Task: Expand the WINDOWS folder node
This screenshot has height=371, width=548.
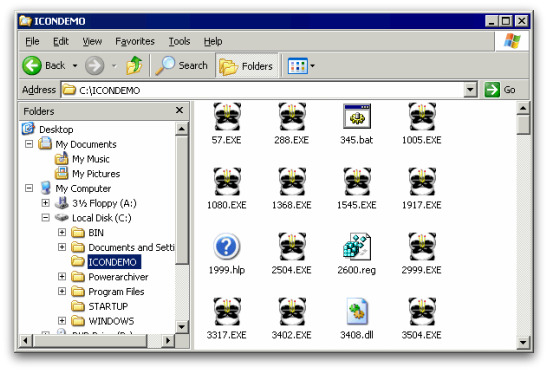Action: [62, 321]
